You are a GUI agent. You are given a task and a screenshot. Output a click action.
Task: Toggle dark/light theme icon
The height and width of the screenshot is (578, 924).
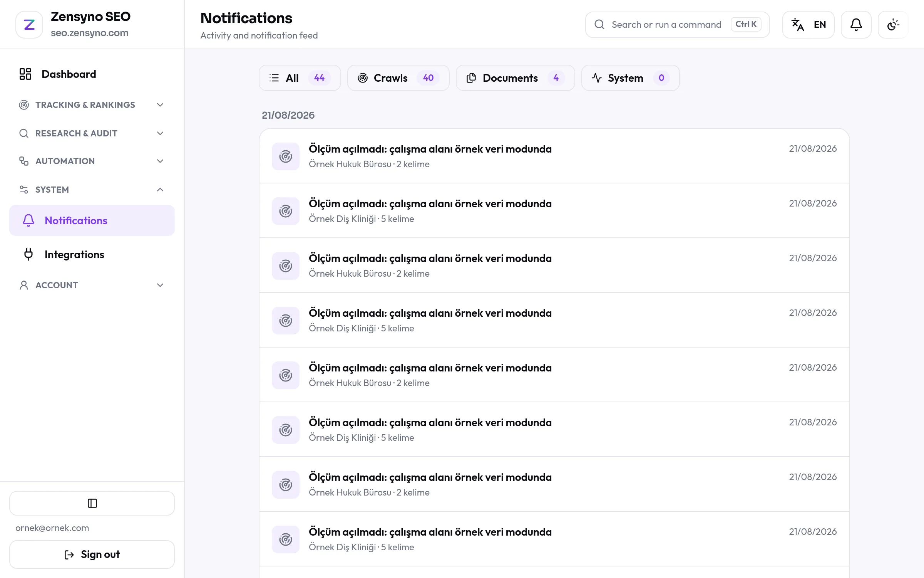click(893, 25)
